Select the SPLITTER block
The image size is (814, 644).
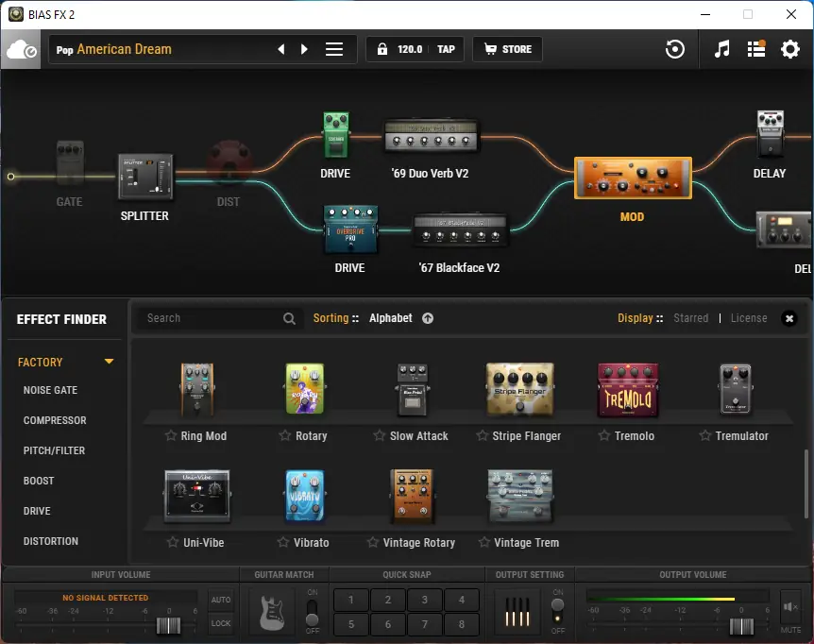[145, 177]
